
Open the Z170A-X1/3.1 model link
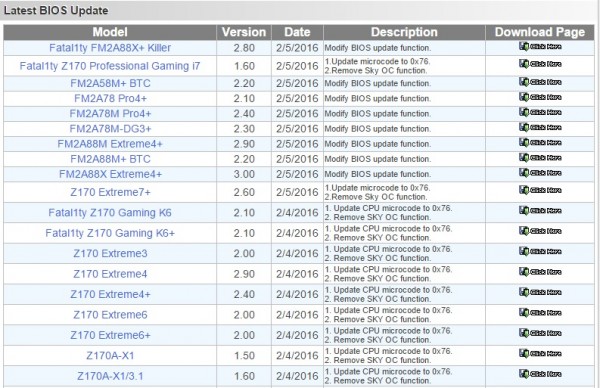pos(110,376)
